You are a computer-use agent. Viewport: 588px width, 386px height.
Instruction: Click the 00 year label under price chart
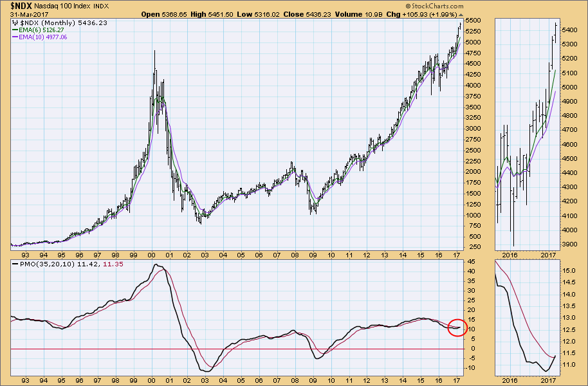pyautogui.click(x=151, y=255)
